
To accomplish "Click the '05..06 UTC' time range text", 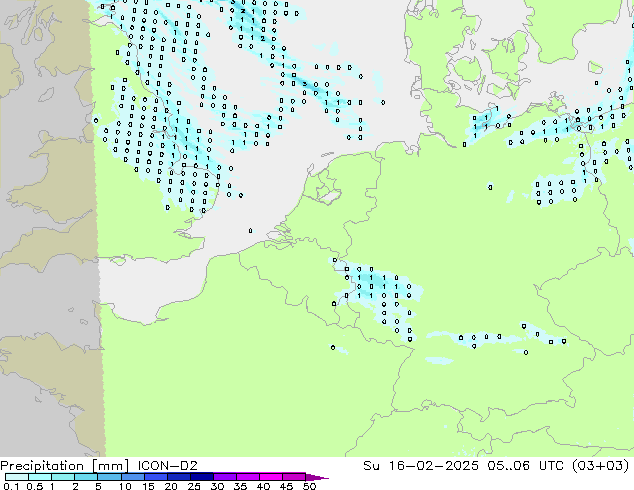I will tap(528, 466).
